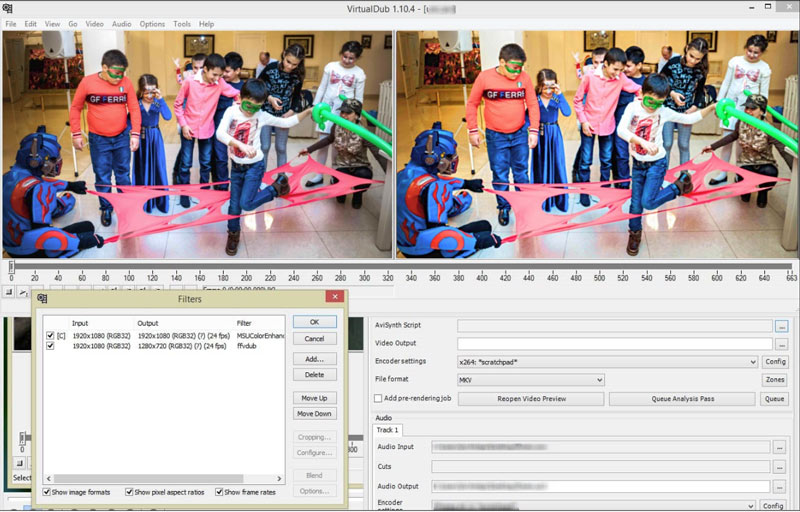Click the input playback button beside Stop

point(23,292)
